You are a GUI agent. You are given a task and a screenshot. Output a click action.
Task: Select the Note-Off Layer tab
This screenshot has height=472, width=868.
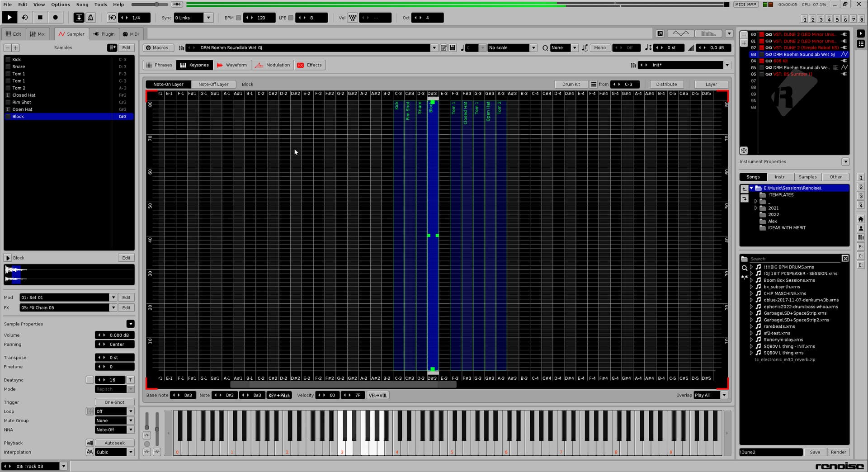tap(213, 84)
